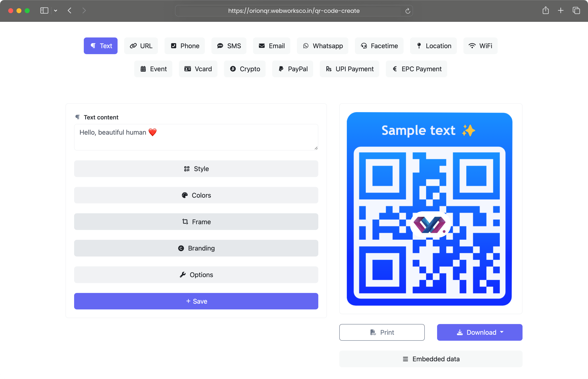The height and width of the screenshot is (379, 588).
Task: Choose the Crypto QR type
Action: 245,69
